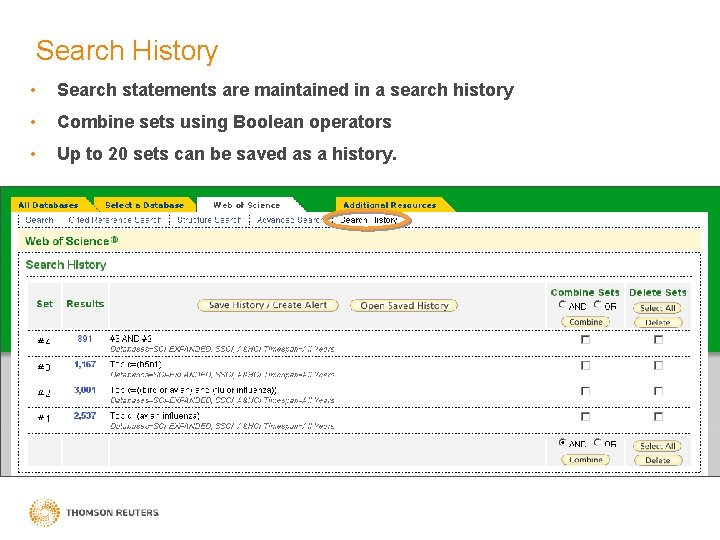Image resolution: width=720 pixels, height=540 pixels.
Task: Click the query text containing influenza for set #1
Action: coord(155,416)
